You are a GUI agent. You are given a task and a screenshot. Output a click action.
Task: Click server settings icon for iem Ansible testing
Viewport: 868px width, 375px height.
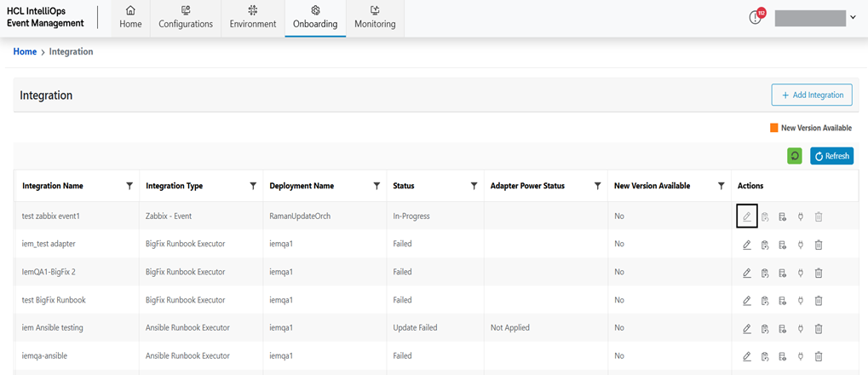click(x=783, y=328)
